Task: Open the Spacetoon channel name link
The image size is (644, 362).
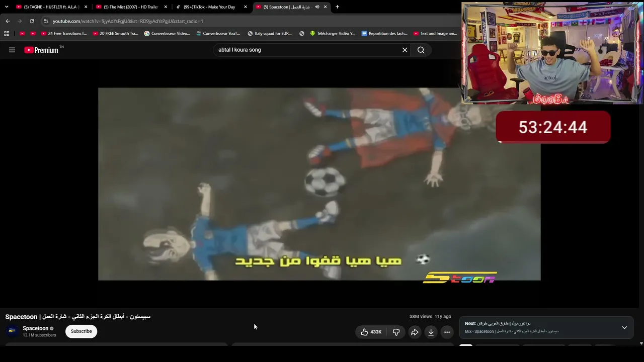Action: point(35,328)
